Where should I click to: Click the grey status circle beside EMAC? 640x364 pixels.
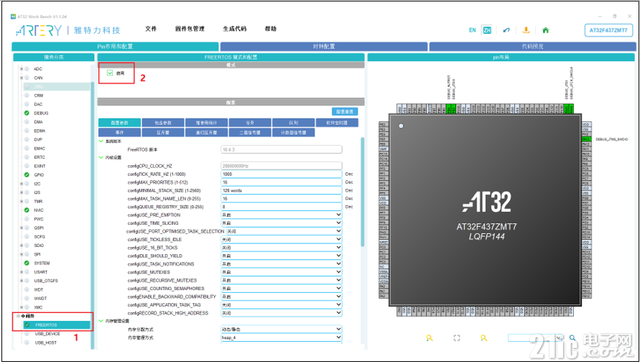pos(27,149)
